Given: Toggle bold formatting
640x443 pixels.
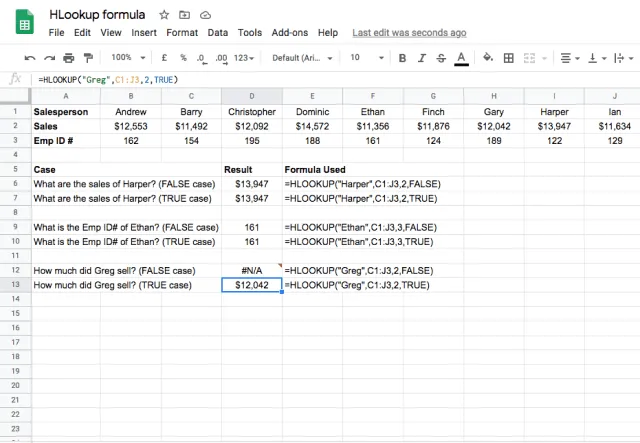Looking at the screenshot, I should pyautogui.click(x=402, y=58).
